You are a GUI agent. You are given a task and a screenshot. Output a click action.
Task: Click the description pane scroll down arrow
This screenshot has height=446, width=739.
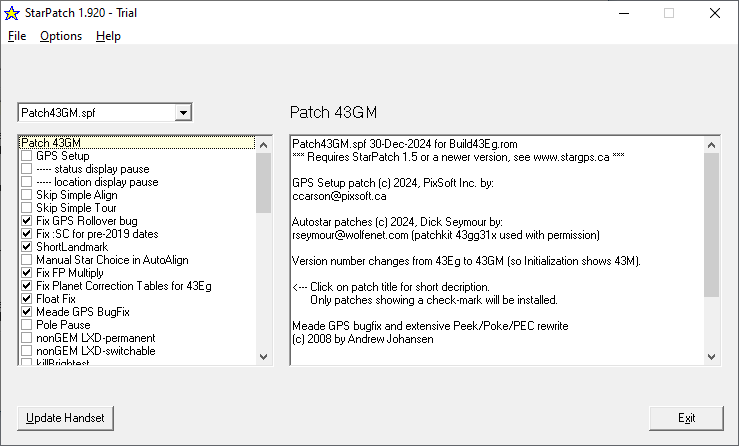click(x=711, y=357)
